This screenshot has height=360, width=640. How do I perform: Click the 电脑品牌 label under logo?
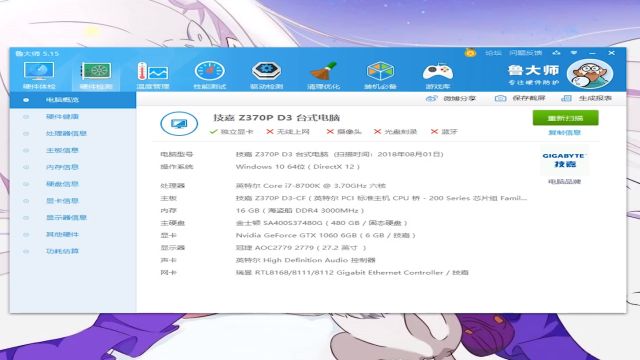point(564,181)
